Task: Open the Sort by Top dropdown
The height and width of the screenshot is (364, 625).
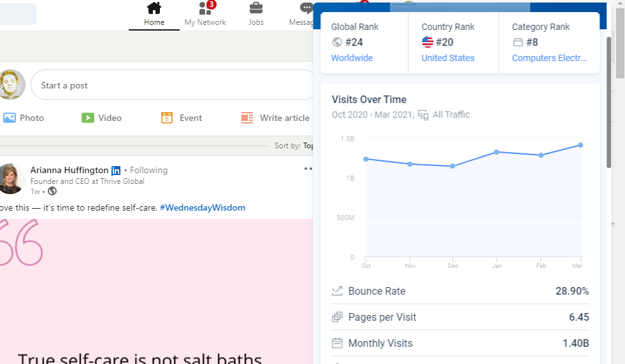Action: pyautogui.click(x=294, y=146)
